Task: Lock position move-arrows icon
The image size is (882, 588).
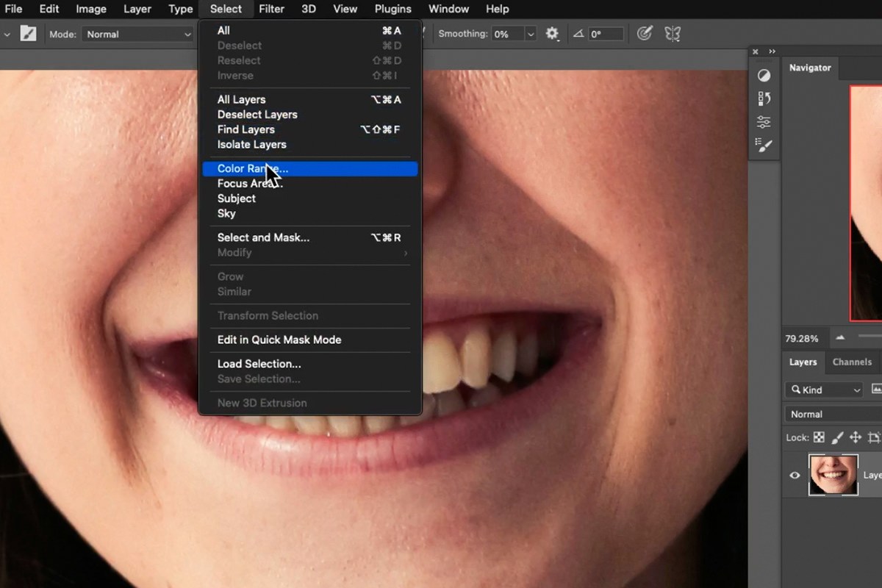Action: [856, 437]
